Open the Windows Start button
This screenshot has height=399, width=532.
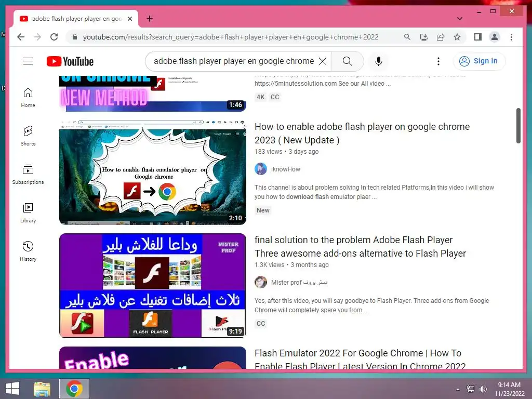pos(12,389)
